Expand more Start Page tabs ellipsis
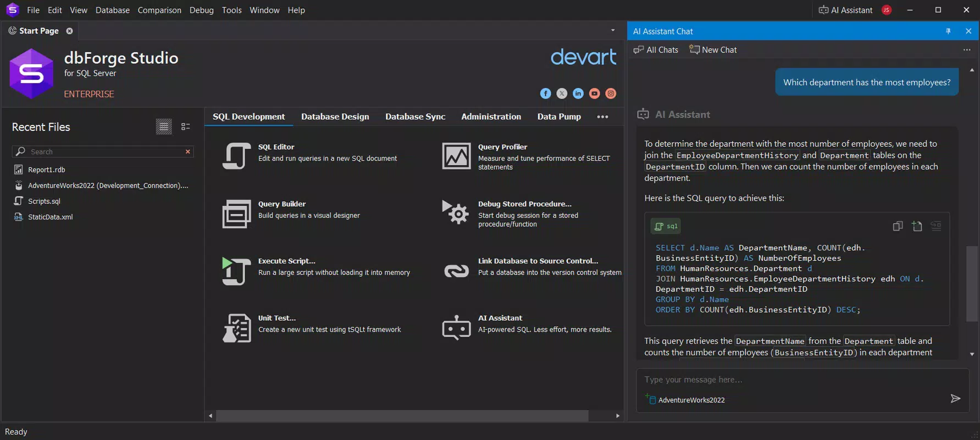 point(602,117)
